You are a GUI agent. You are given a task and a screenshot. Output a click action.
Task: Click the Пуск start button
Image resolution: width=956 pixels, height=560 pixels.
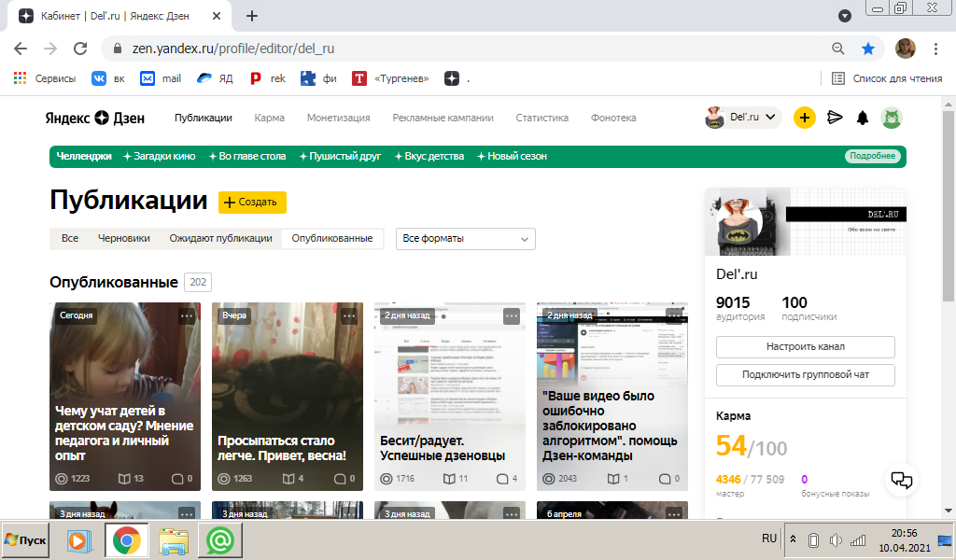click(25, 539)
